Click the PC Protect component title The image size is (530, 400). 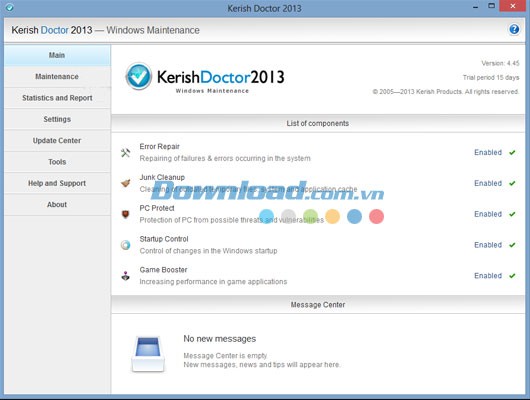(x=157, y=208)
